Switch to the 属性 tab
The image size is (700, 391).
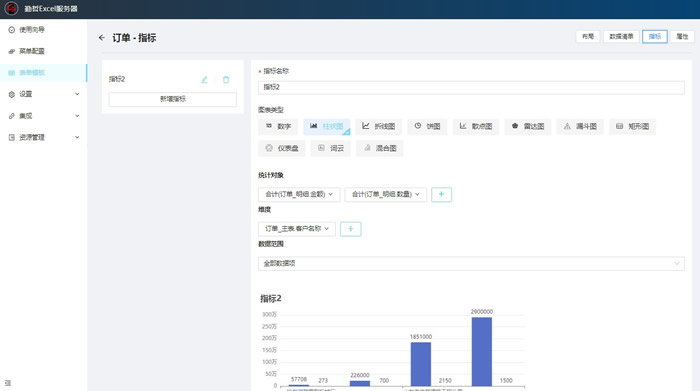pos(682,37)
